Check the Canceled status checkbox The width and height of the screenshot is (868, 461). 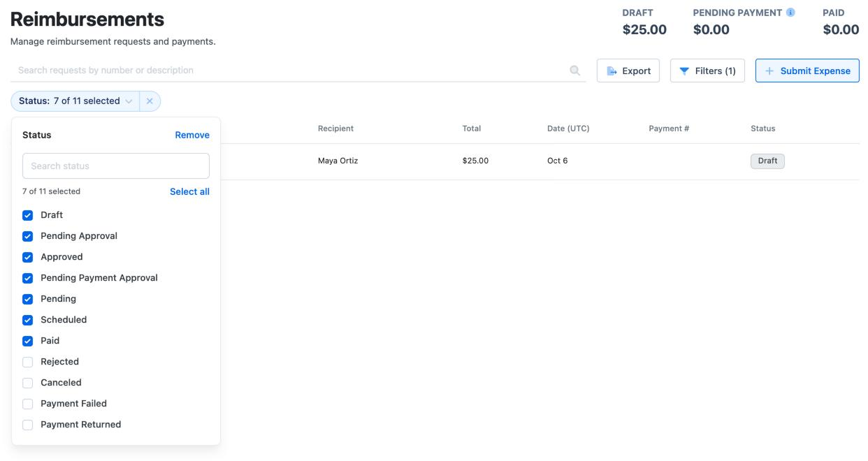28,383
